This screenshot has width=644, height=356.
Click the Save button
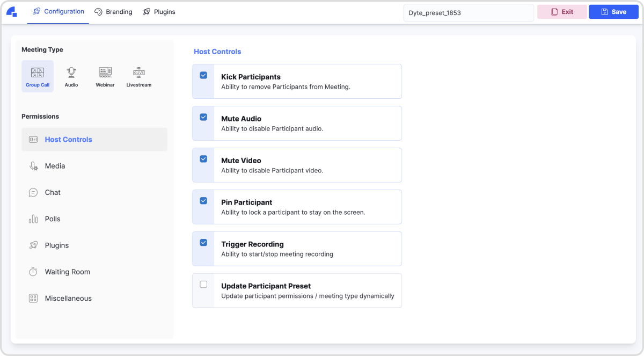(x=613, y=12)
